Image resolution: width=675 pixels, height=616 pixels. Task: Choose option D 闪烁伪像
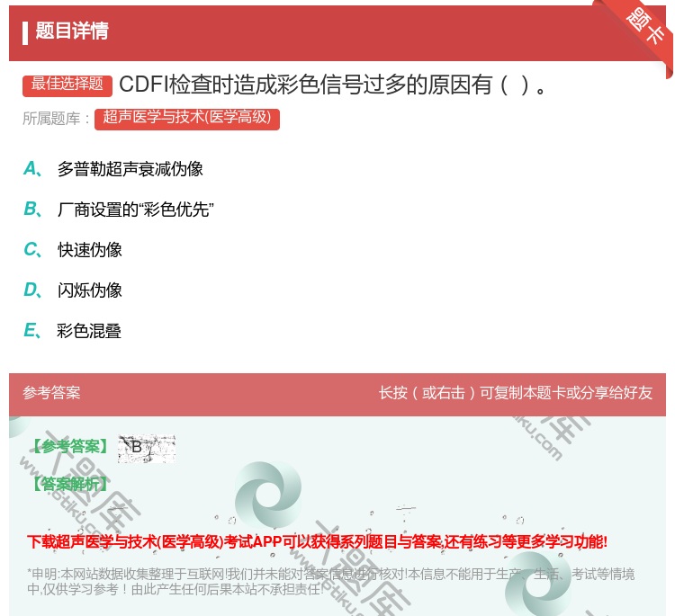(73, 290)
